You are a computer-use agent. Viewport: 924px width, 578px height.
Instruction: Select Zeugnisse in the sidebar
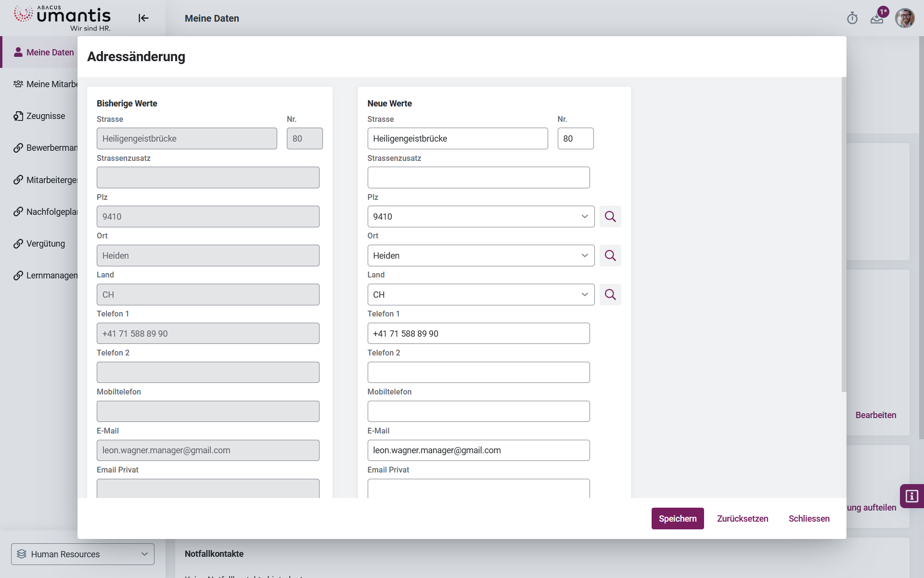pyautogui.click(x=45, y=116)
